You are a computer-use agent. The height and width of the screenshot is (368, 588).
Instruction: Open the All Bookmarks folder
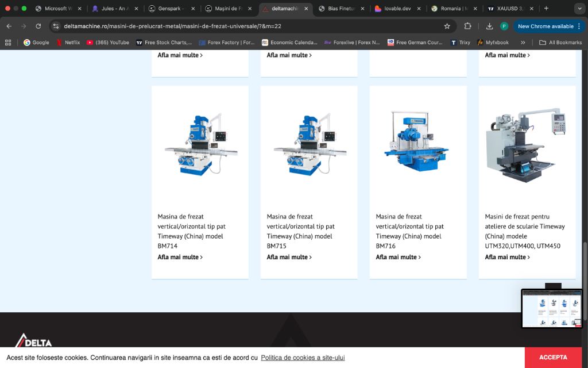560,42
